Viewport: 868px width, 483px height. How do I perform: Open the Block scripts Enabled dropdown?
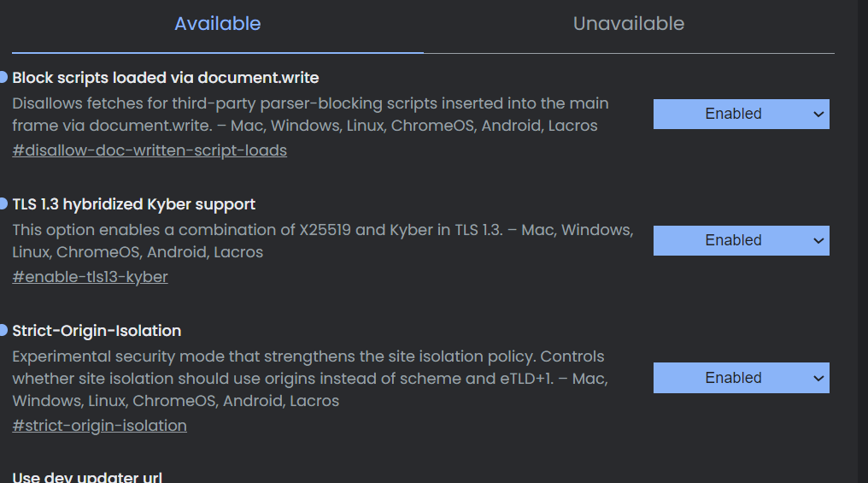tap(741, 114)
